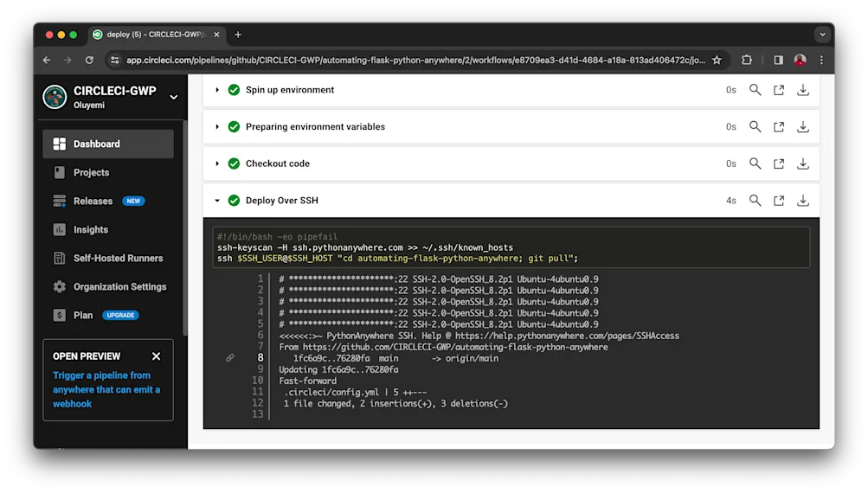
Task: Click the Preparing environment variables step title
Action: [315, 126]
